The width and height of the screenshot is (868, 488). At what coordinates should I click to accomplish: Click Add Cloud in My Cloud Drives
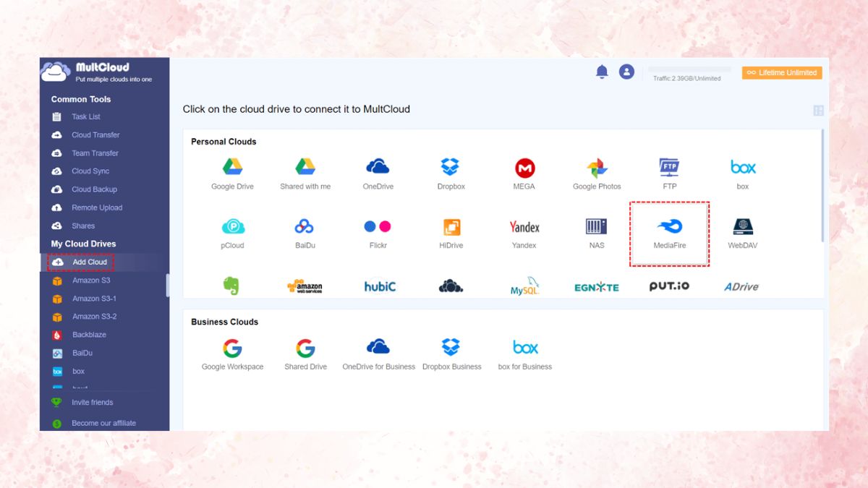coord(80,262)
